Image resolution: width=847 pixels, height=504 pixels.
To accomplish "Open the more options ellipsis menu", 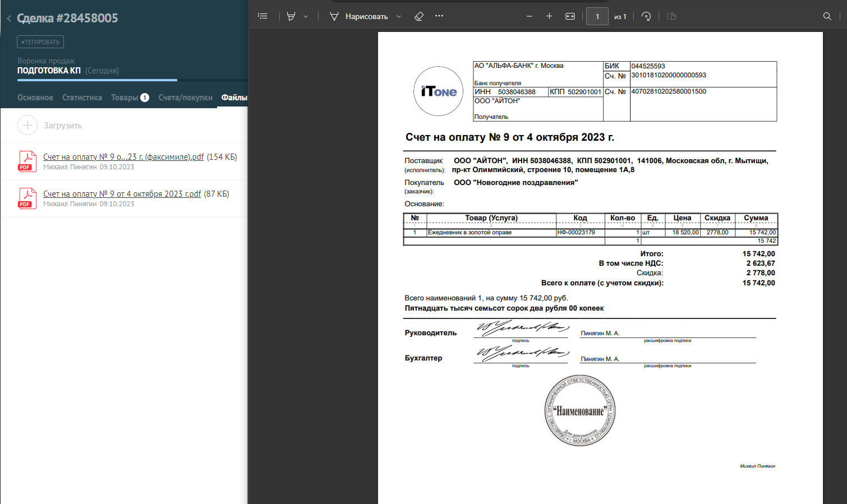I will (439, 16).
